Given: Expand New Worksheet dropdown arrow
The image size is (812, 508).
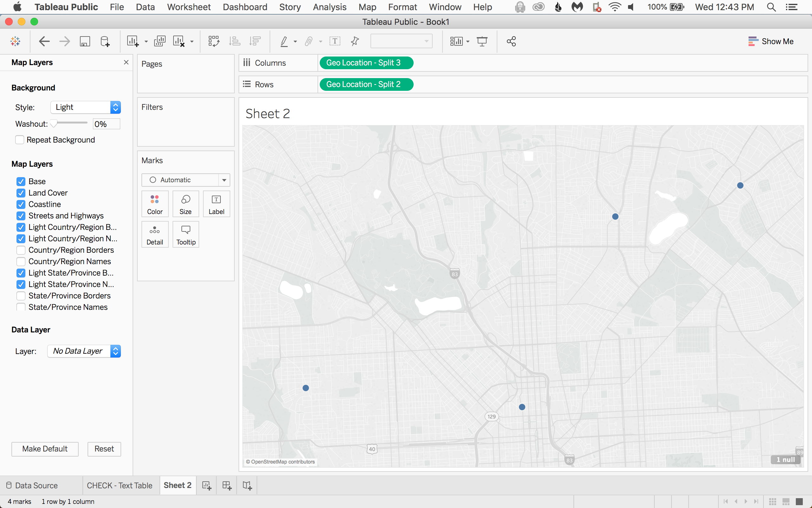Looking at the screenshot, I should [146, 42].
